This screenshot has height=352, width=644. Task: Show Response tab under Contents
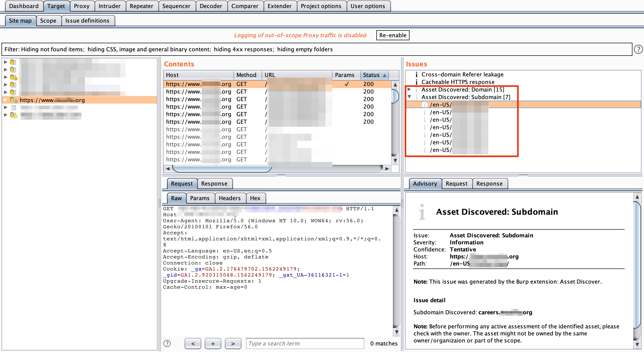click(x=214, y=184)
